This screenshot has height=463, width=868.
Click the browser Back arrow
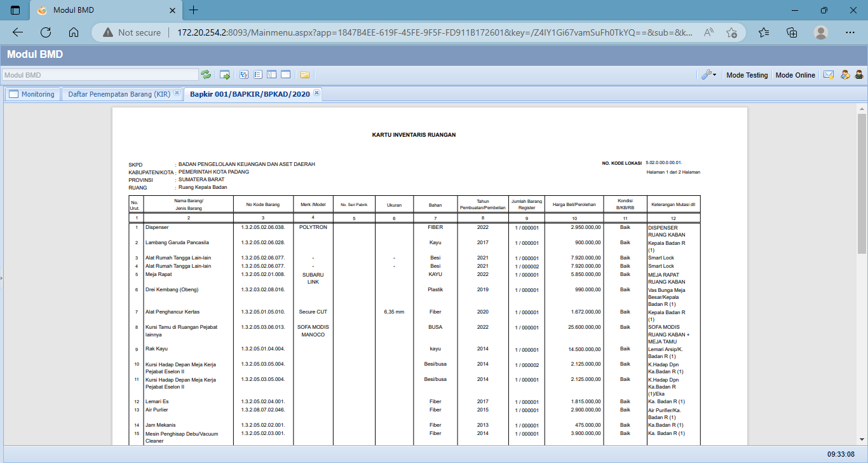point(18,32)
